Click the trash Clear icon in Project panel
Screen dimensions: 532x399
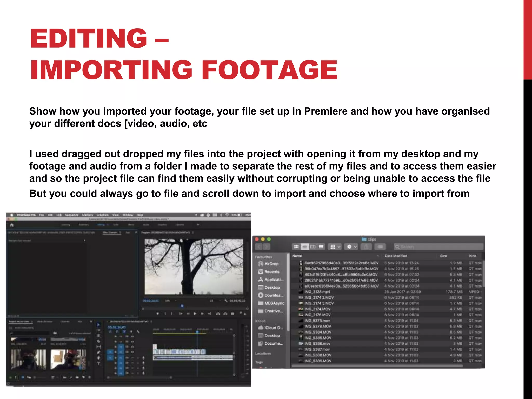[x=90, y=377]
